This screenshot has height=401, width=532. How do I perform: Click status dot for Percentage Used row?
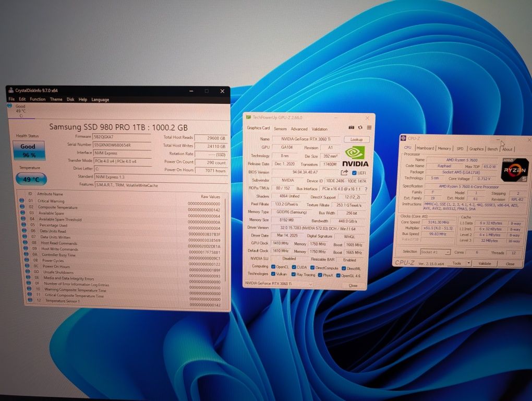pos(24,225)
